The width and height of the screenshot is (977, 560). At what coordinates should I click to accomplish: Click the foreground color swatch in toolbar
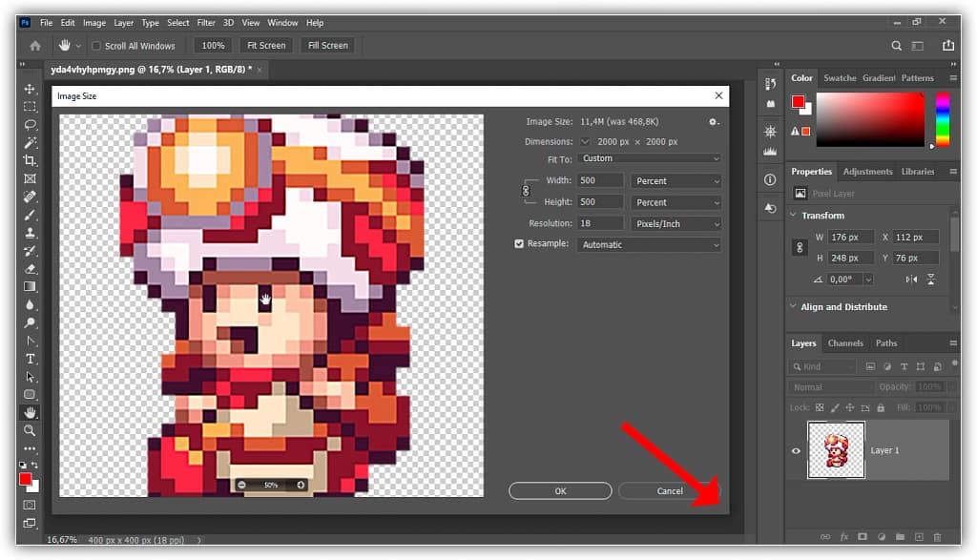pyautogui.click(x=24, y=479)
